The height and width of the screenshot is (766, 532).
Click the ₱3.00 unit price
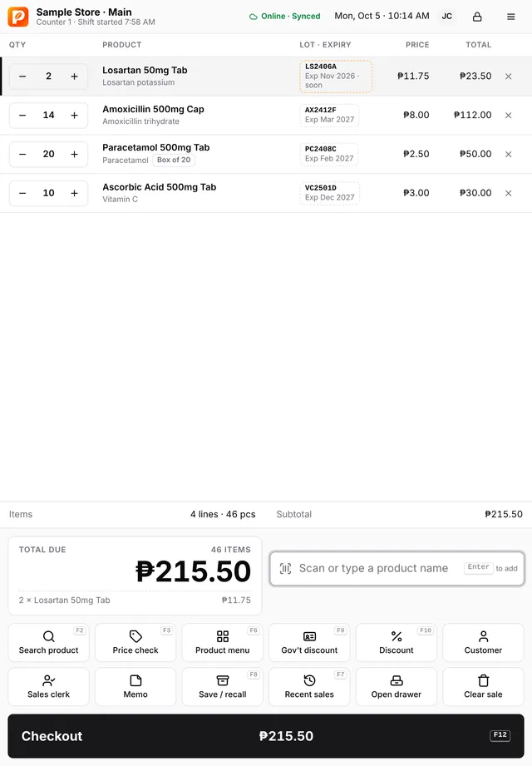coord(416,193)
